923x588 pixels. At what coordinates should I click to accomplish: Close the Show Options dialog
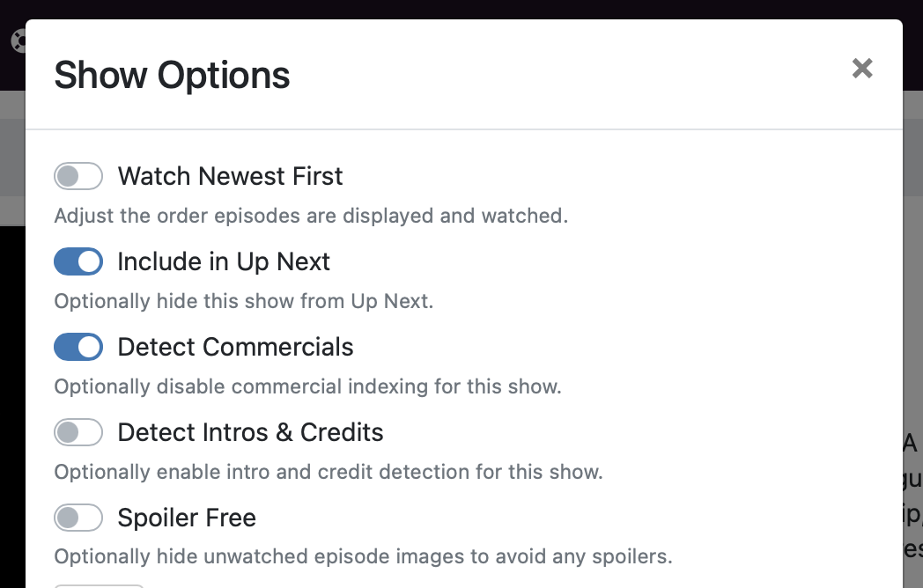point(862,69)
